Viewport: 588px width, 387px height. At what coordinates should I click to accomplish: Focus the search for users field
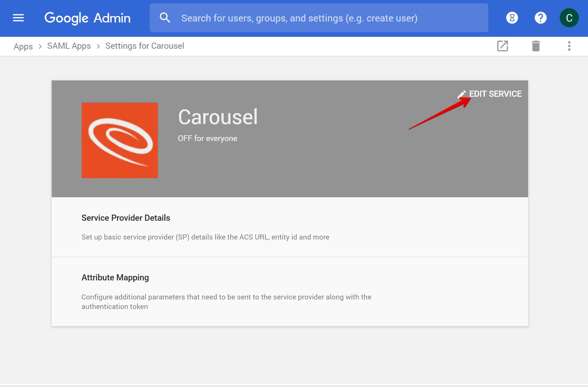point(319,18)
